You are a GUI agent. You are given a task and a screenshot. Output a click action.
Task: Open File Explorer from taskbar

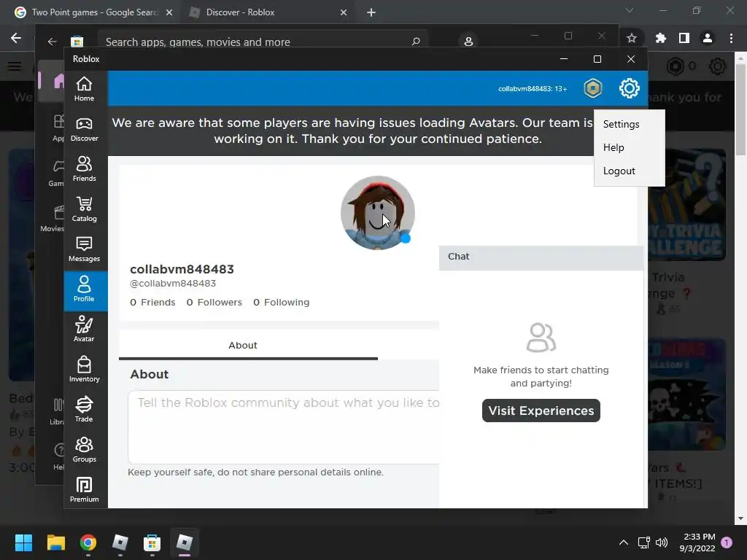pos(55,542)
